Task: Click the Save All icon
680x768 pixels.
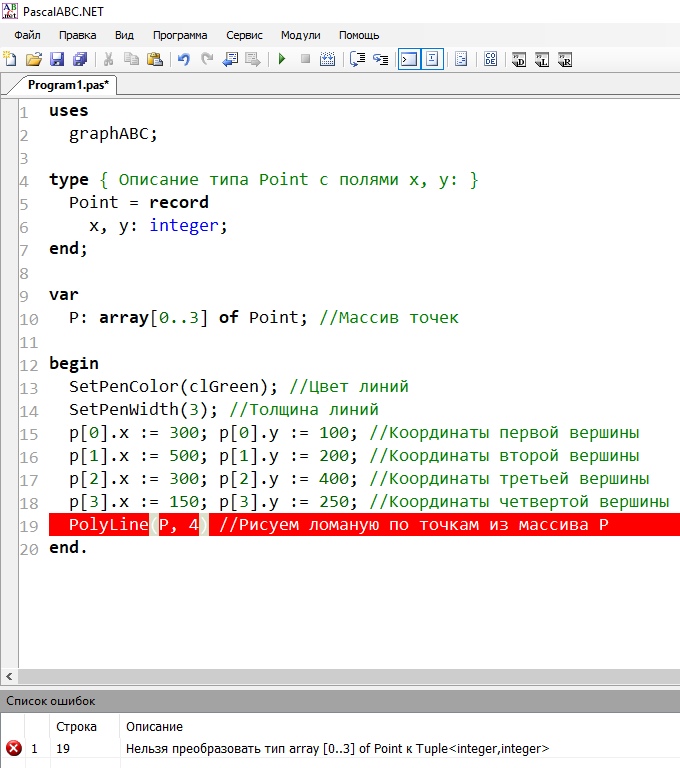Action: tap(79, 59)
